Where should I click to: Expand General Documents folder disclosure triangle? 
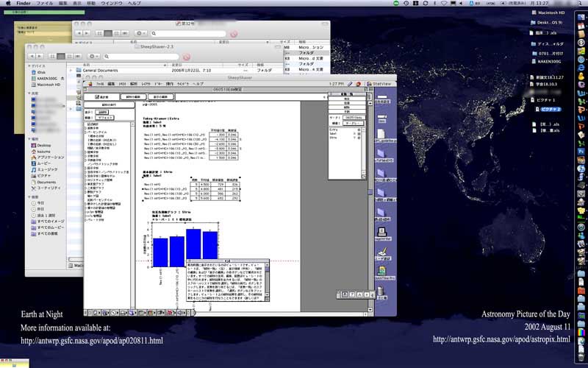[71, 70]
